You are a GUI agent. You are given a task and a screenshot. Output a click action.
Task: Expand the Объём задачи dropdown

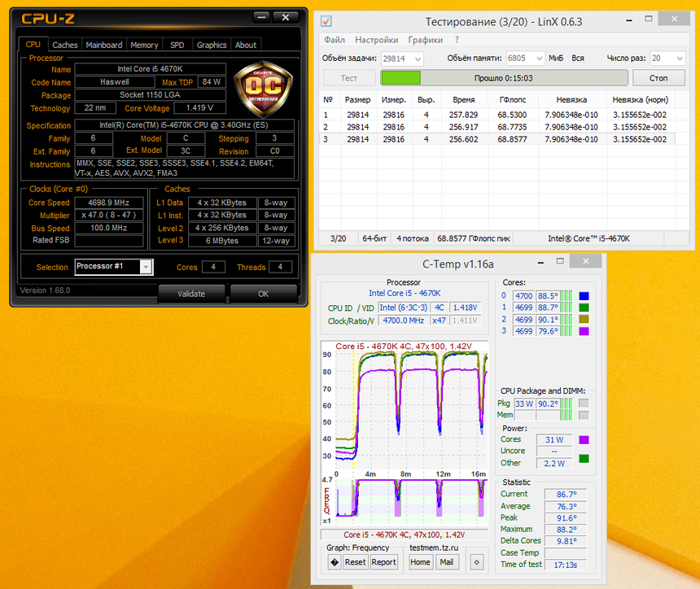pos(418,59)
